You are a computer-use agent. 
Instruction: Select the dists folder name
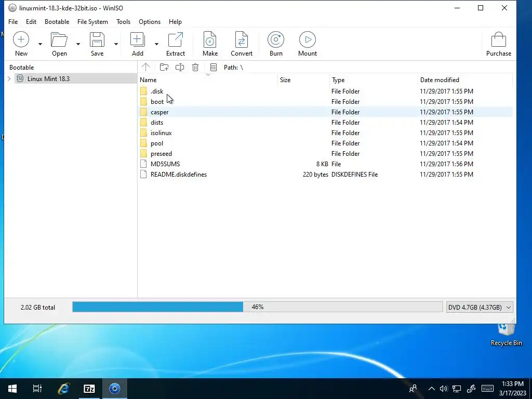157,123
